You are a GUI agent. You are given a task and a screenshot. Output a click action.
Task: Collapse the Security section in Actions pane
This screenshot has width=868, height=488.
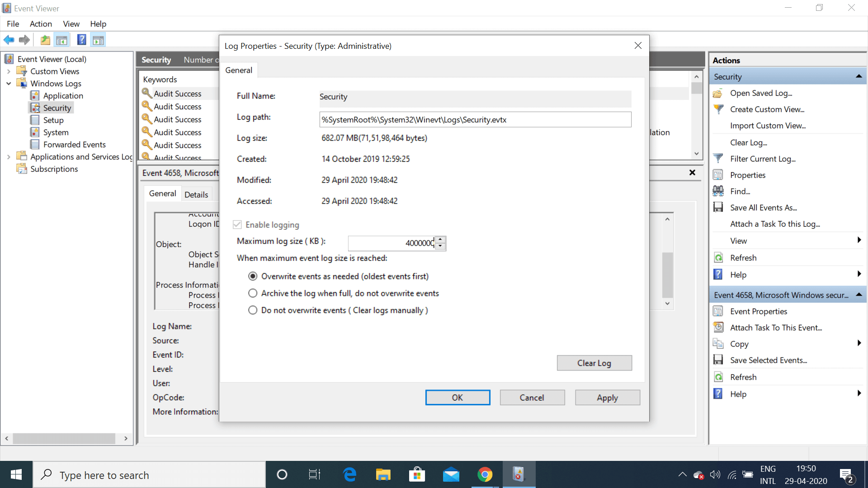(859, 76)
